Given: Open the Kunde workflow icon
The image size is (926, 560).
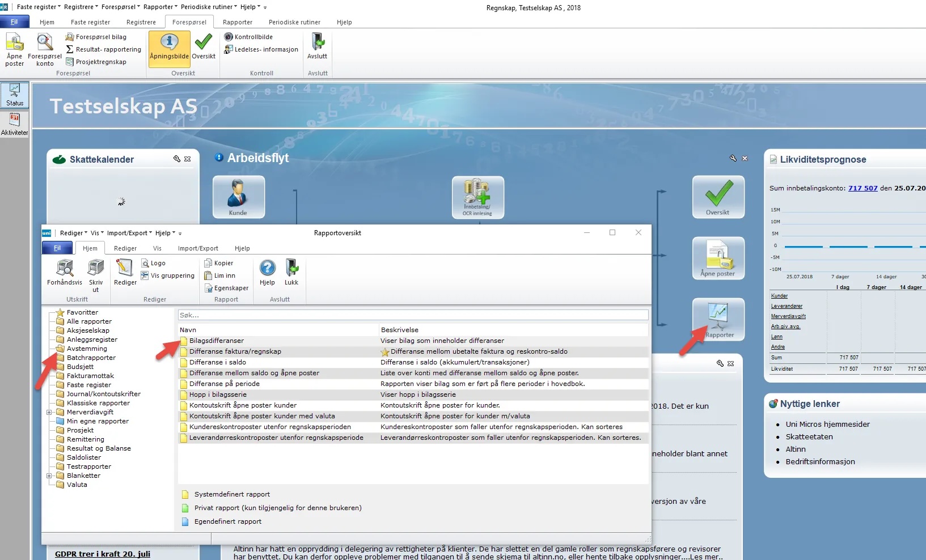Looking at the screenshot, I should click(x=239, y=197).
